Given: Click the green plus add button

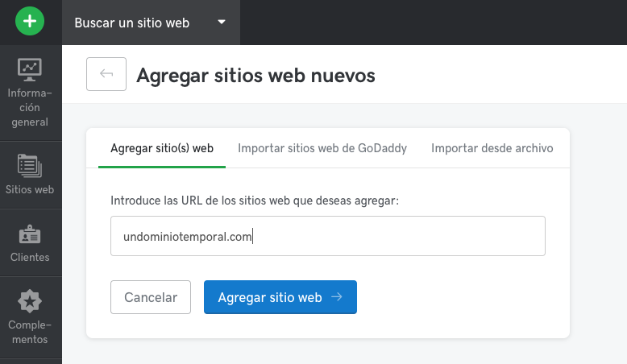Looking at the screenshot, I should tap(30, 22).
